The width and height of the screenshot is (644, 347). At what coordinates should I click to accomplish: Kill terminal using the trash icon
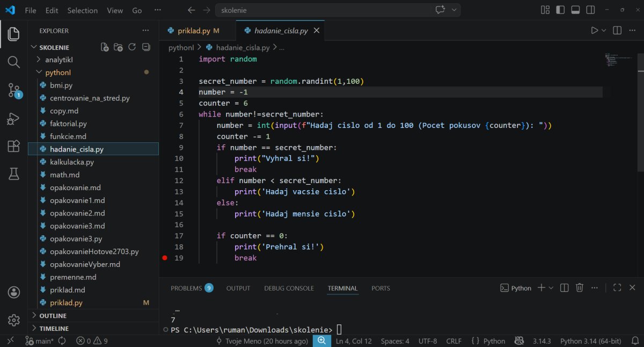(x=580, y=288)
